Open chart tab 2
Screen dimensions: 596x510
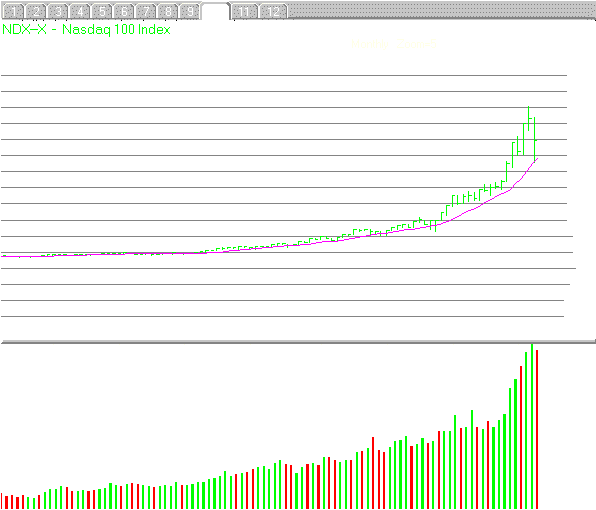tap(36, 11)
